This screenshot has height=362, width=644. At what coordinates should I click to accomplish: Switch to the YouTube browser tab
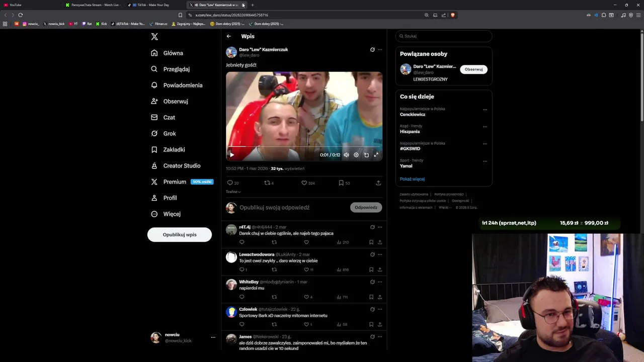pyautogui.click(x=30, y=5)
